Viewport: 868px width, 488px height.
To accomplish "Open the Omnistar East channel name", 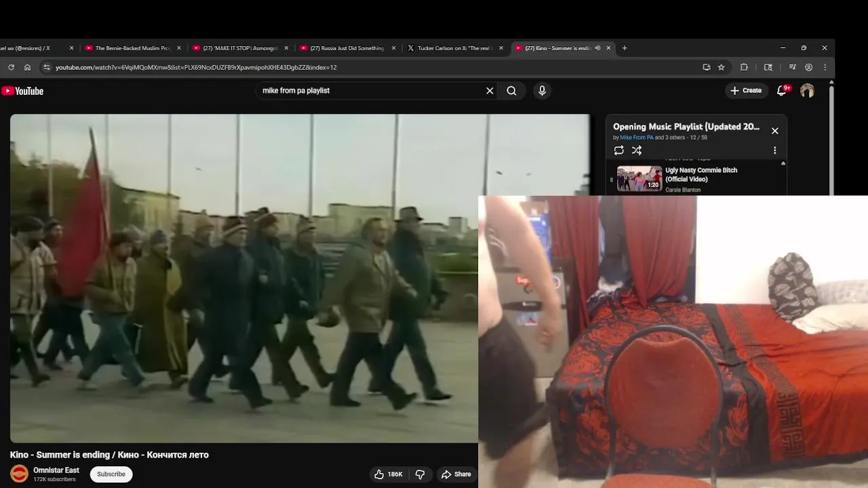I will [x=56, y=470].
